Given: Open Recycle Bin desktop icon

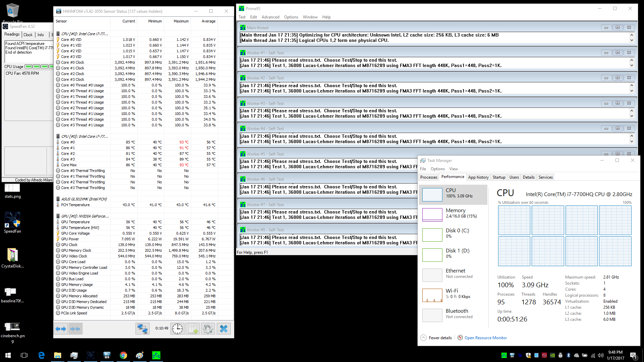Looking at the screenshot, I should click(x=13, y=13).
